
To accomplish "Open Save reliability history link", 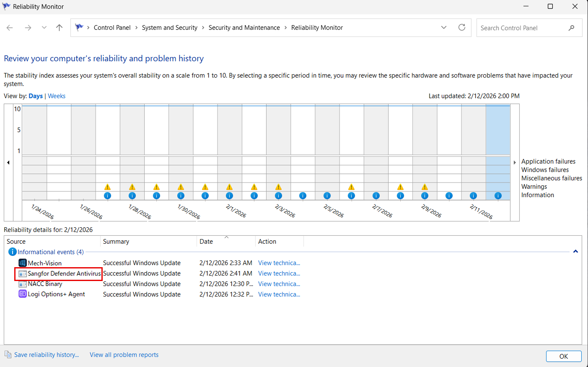I will point(46,355).
